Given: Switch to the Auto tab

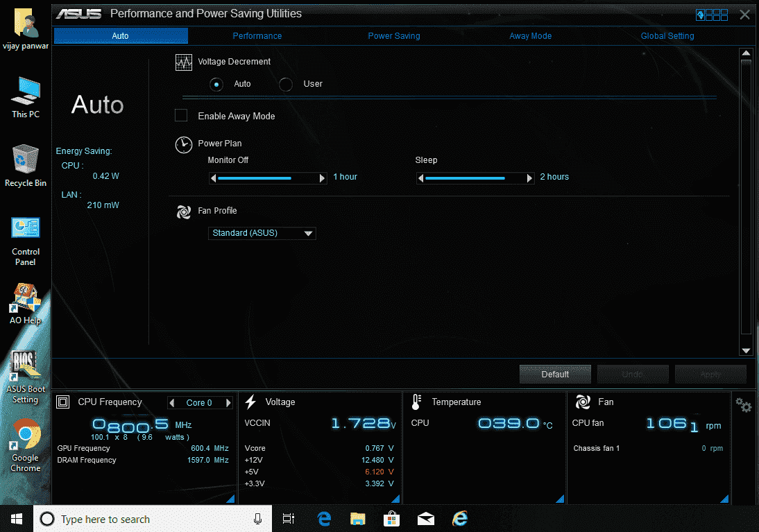Looking at the screenshot, I should click(121, 36).
